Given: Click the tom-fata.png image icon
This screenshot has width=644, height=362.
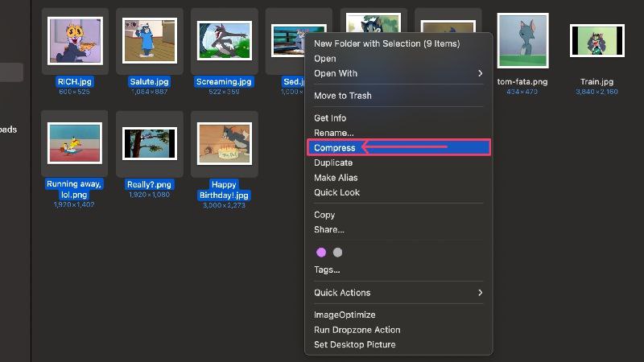Looking at the screenshot, I should pos(522,41).
